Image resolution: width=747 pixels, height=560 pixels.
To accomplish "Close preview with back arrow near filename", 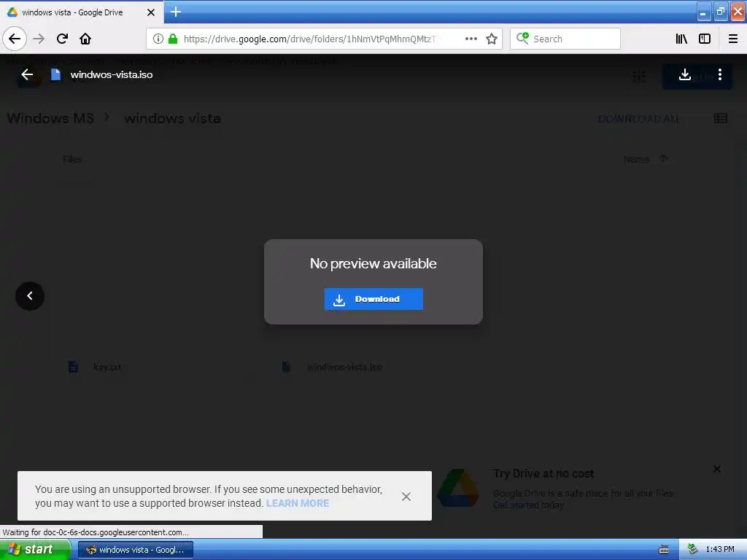I will [27, 74].
